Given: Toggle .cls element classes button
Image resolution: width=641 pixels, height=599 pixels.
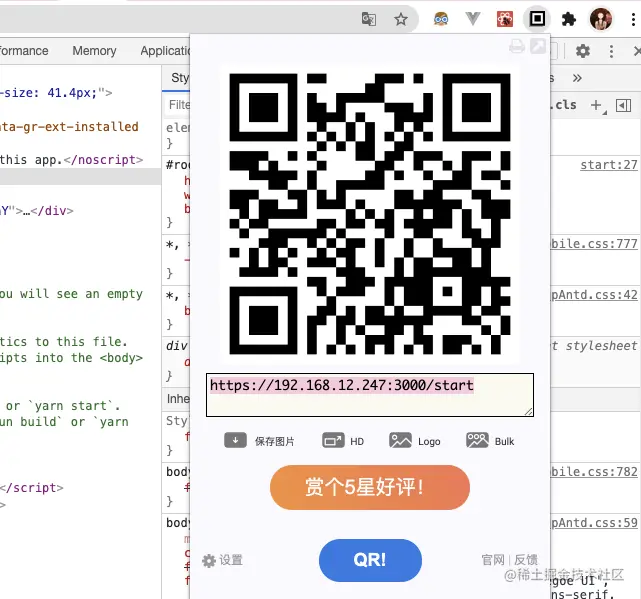Looking at the screenshot, I should tap(564, 105).
